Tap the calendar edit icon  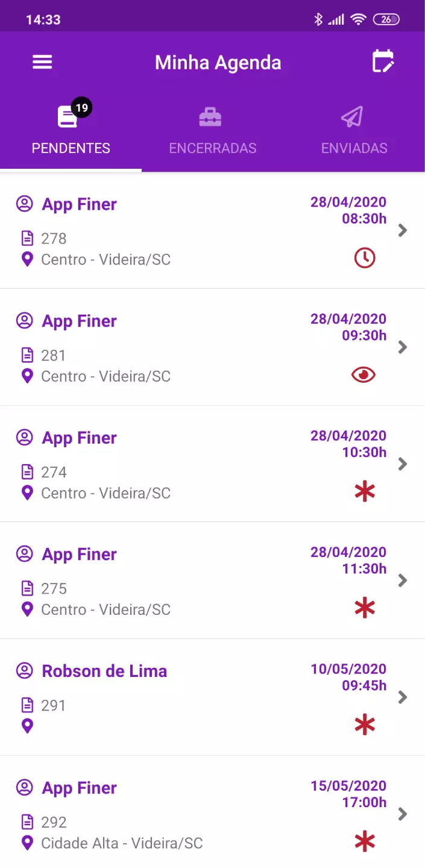point(383,61)
